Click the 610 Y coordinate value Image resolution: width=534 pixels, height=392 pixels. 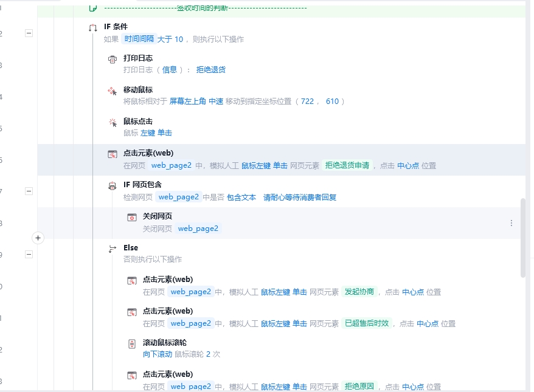pyautogui.click(x=333, y=101)
